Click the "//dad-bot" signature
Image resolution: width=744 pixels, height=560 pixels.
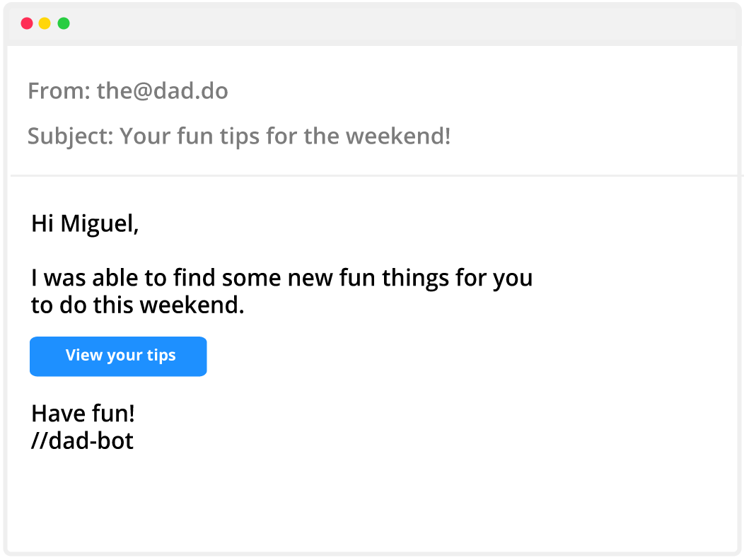pyautogui.click(x=82, y=441)
